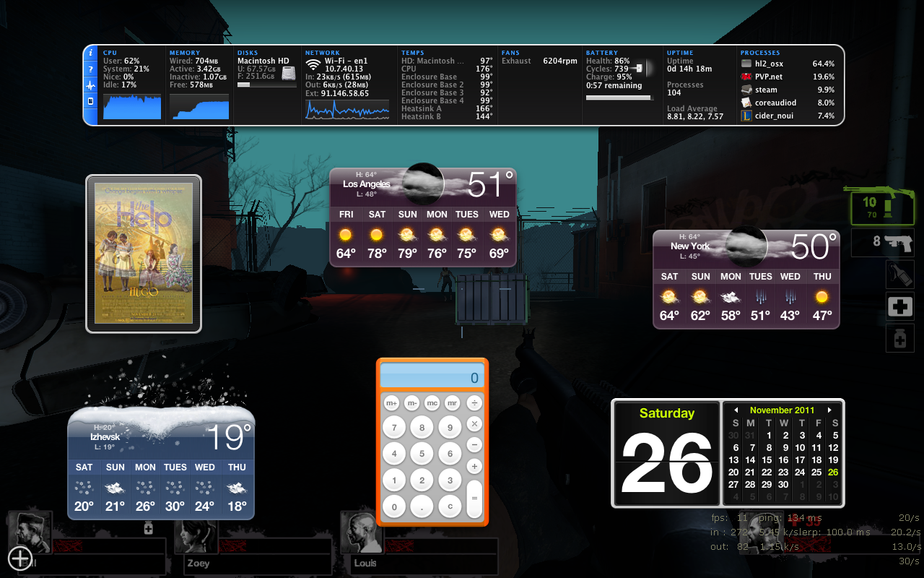
Task: Click New York Thursday sun icon
Action: (821, 297)
